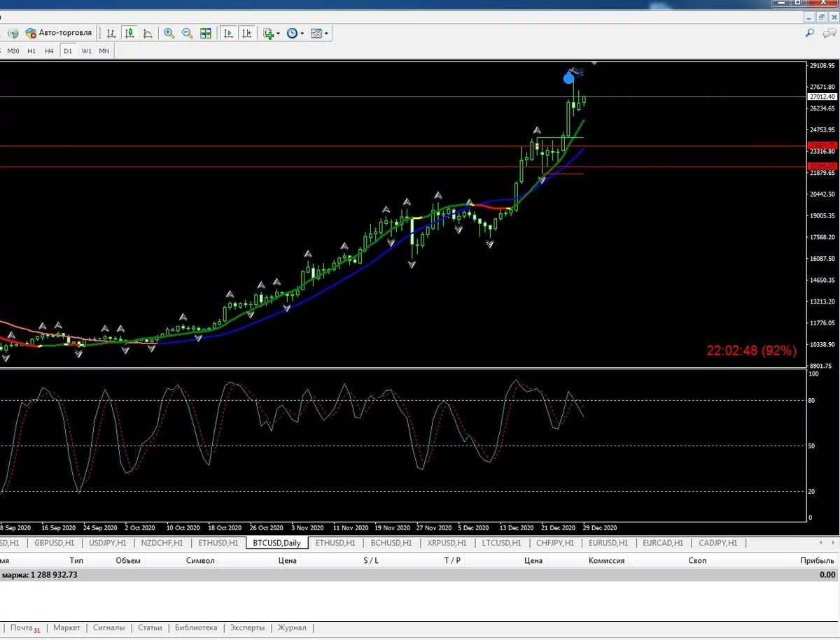Switch chart to bar chart mode

click(111, 33)
